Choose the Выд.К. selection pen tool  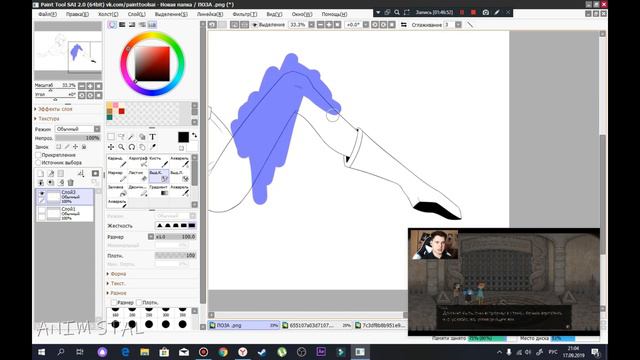(159, 176)
